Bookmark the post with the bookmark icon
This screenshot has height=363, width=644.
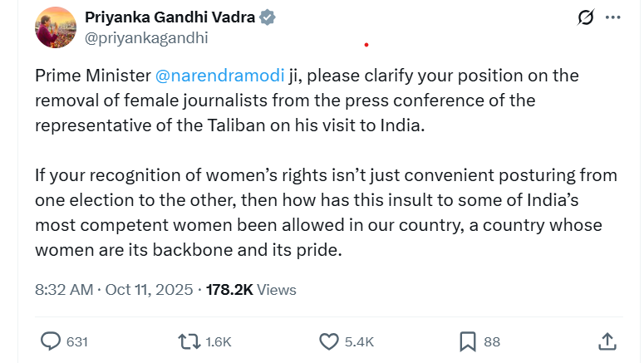[x=468, y=341]
